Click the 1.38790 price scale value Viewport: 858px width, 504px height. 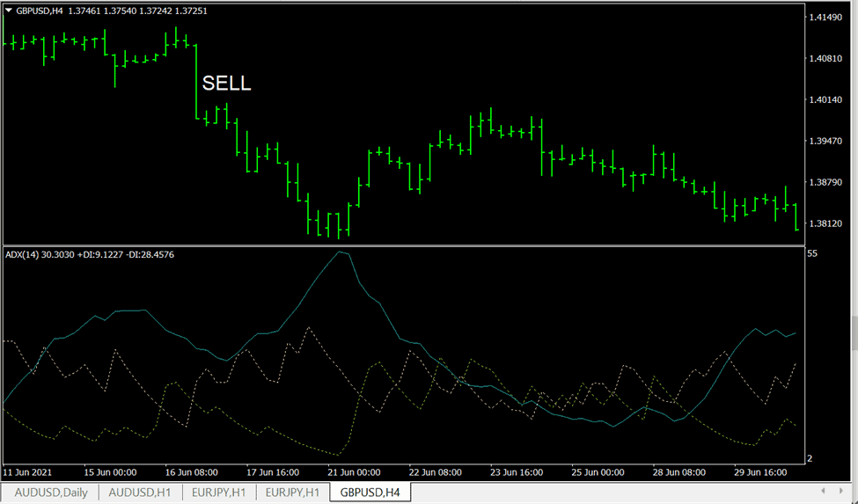[825, 182]
